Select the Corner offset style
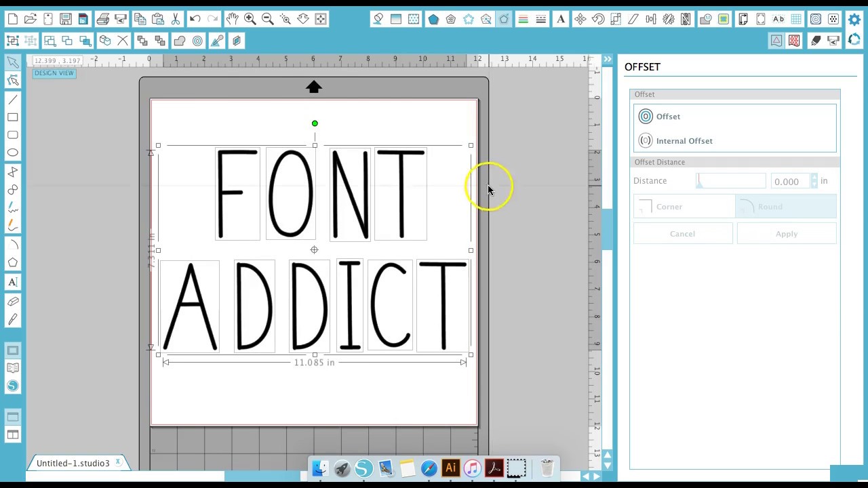This screenshot has width=868, height=488. (684, 207)
